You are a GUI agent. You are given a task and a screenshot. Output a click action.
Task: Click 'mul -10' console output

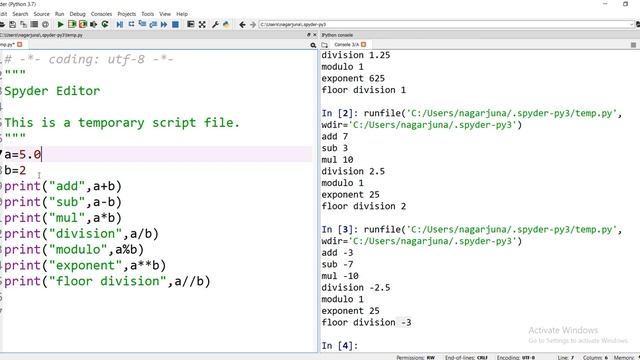coord(340,276)
